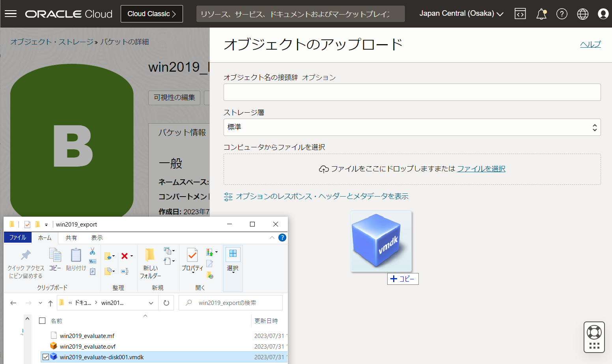The width and height of the screenshot is (612, 364).
Task: Sort by the 名前 column header
Action: click(x=56, y=321)
